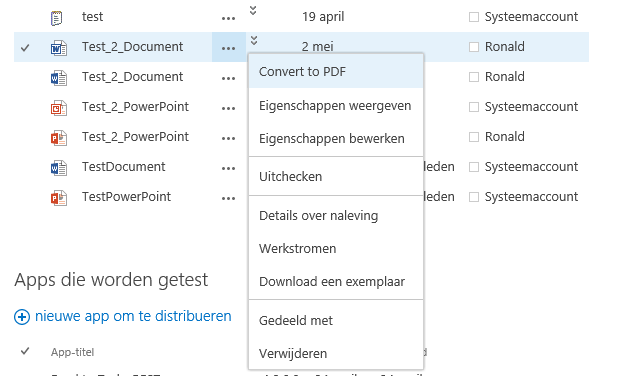Open Test_2_PowerPoint name in the Ronald row
This screenshot has height=376, width=620.
click(135, 137)
